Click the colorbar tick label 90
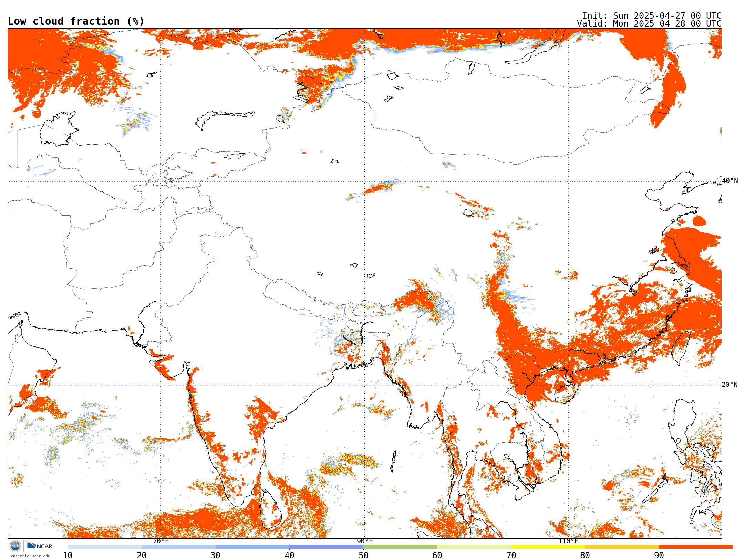This screenshot has width=744, height=560. pyautogui.click(x=659, y=556)
